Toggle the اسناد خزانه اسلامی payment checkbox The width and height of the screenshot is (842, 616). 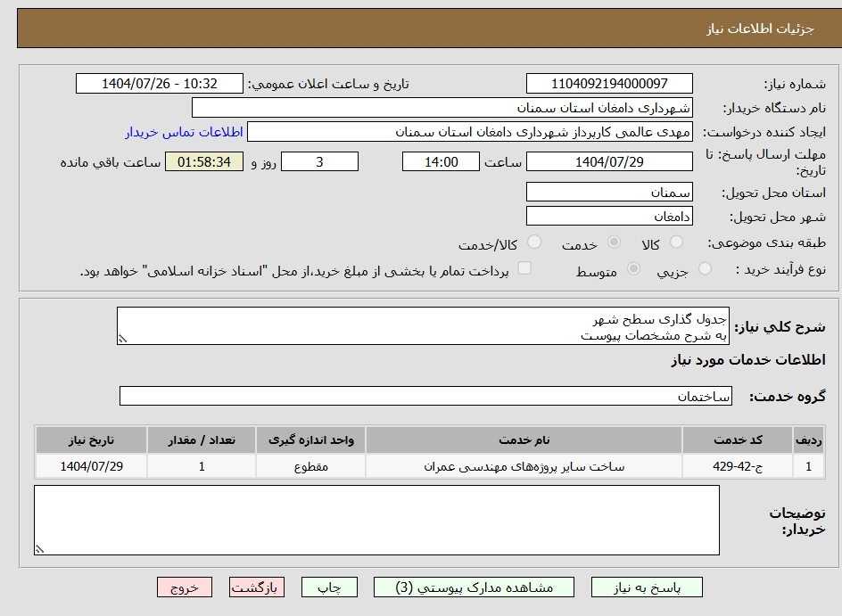pos(525,268)
